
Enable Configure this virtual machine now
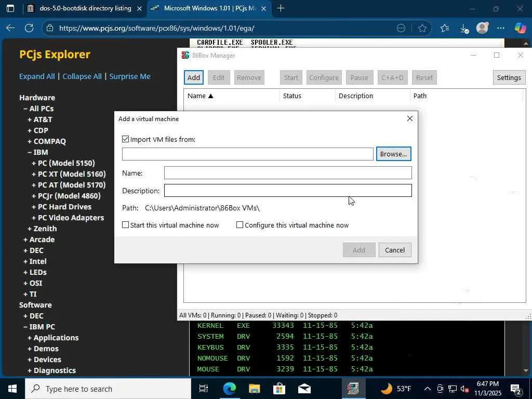tap(240, 225)
